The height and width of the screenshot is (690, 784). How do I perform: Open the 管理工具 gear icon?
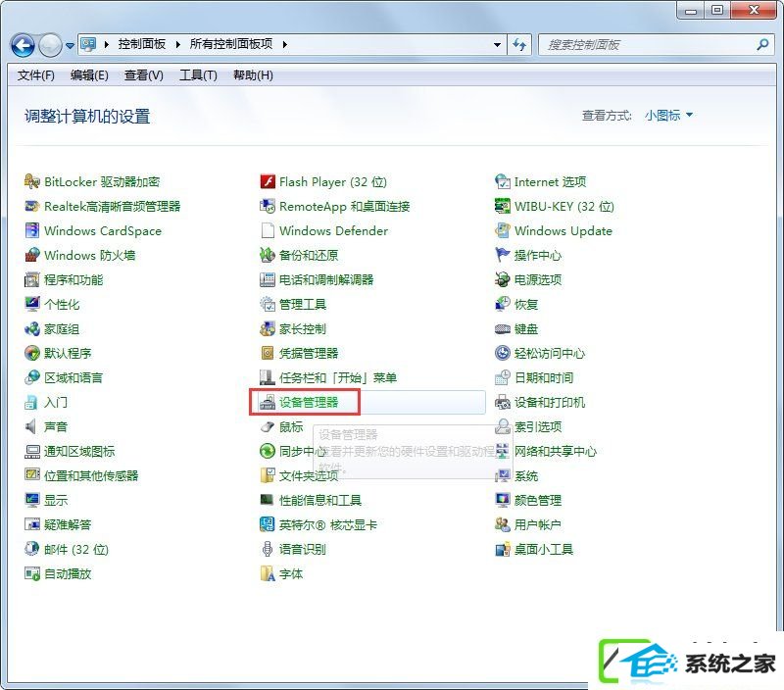tap(268, 304)
